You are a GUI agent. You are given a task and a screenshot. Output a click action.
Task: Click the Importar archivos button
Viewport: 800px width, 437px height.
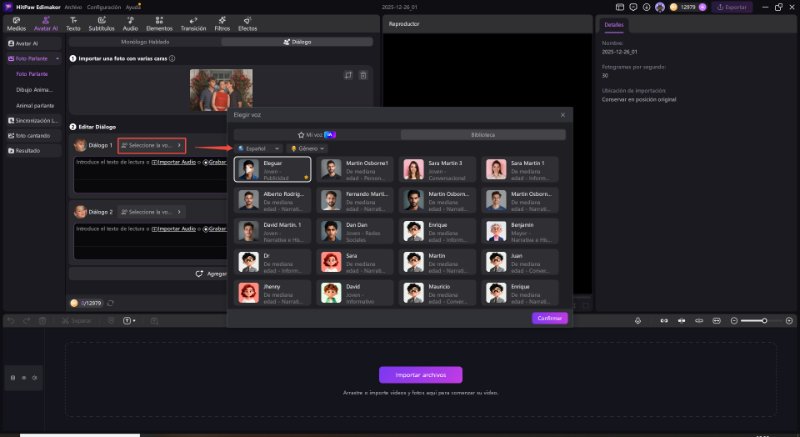point(420,375)
